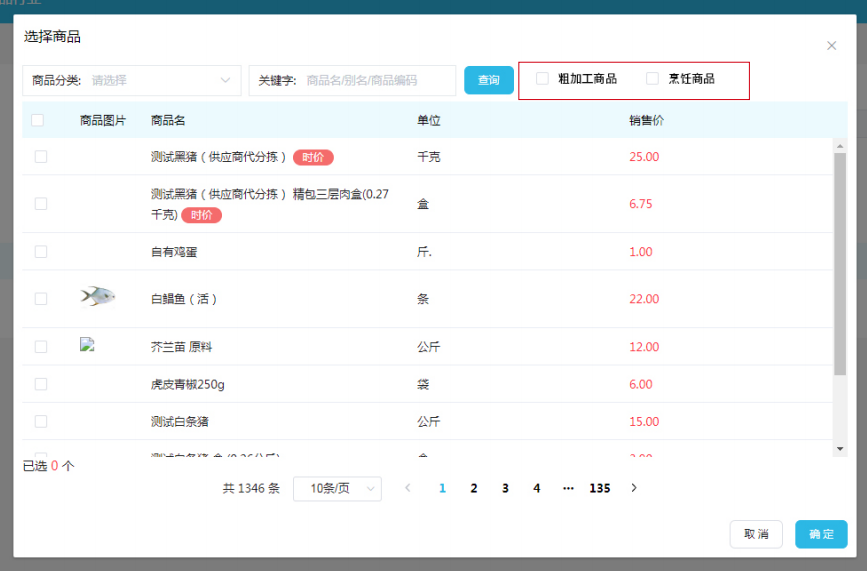Click the 白鲳鱼（活）product name
The height and width of the screenshot is (571, 867).
(x=184, y=299)
